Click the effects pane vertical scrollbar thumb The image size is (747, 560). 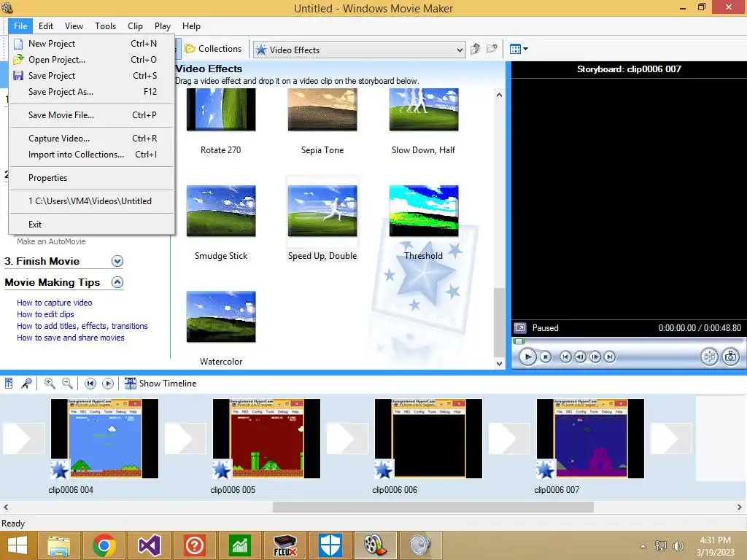pos(499,322)
